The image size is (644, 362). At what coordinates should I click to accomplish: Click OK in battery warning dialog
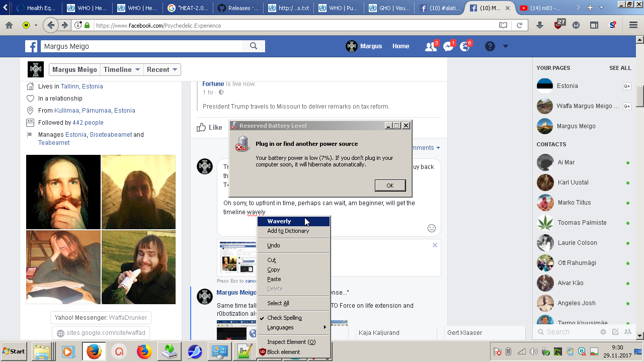(x=390, y=186)
